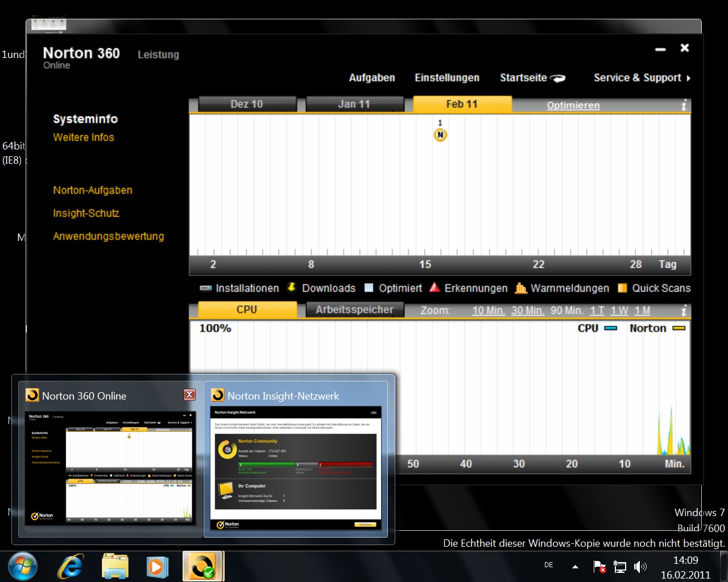Open the Einstellungen menu
728x582 pixels.
point(446,78)
